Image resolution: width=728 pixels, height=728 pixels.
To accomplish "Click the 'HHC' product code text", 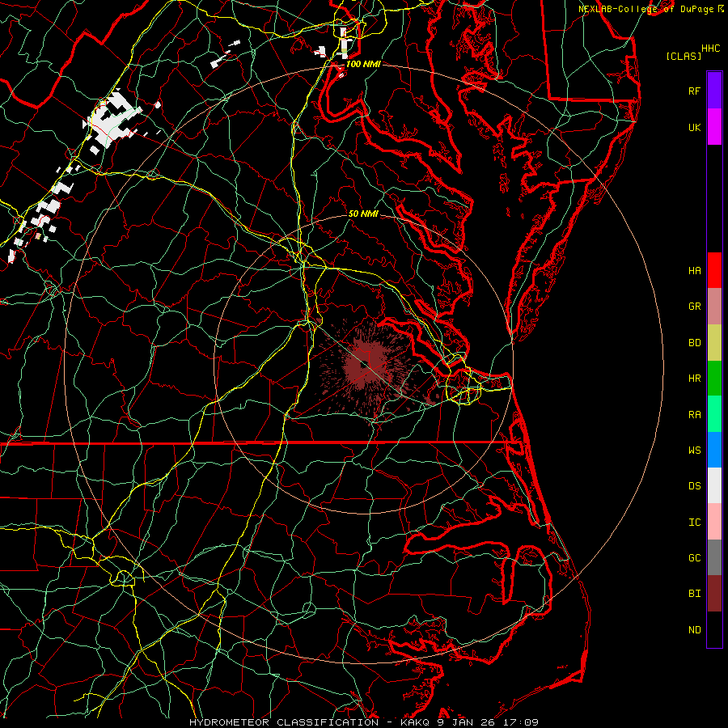I will (710, 49).
